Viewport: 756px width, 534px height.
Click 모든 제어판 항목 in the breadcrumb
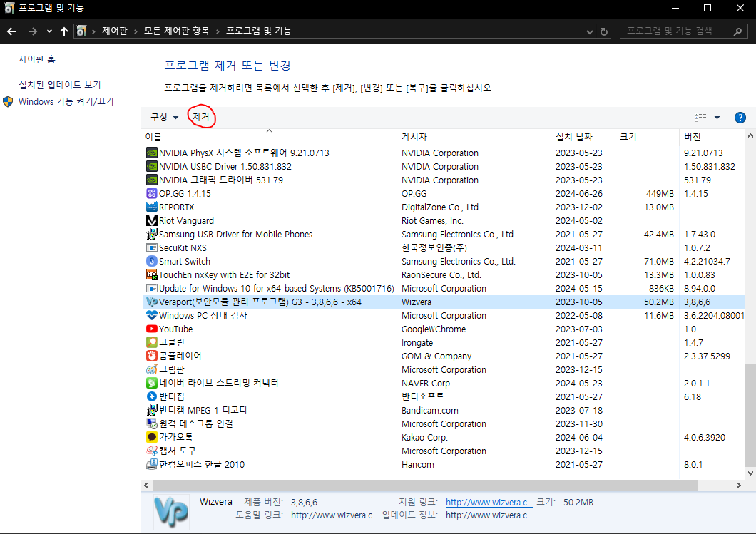point(178,31)
